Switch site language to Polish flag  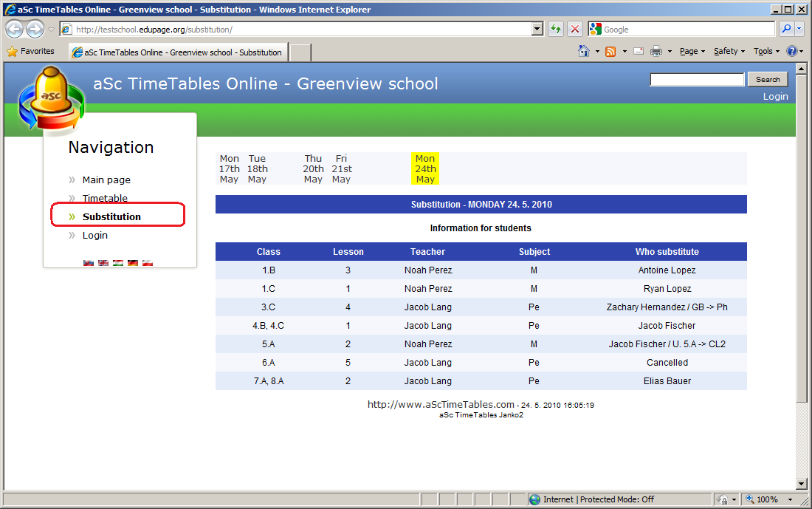tap(148, 263)
